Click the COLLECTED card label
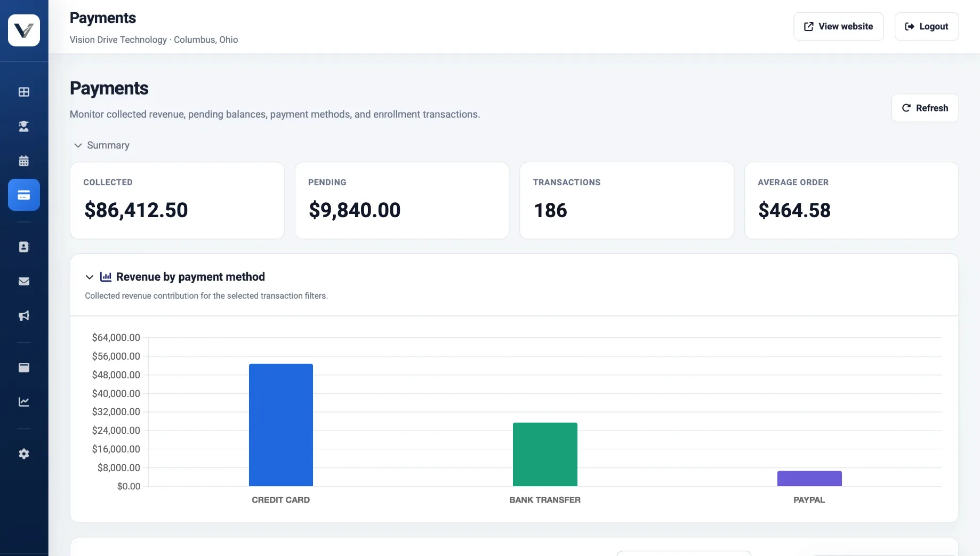The image size is (980, 556). click(x=108, y=182)
